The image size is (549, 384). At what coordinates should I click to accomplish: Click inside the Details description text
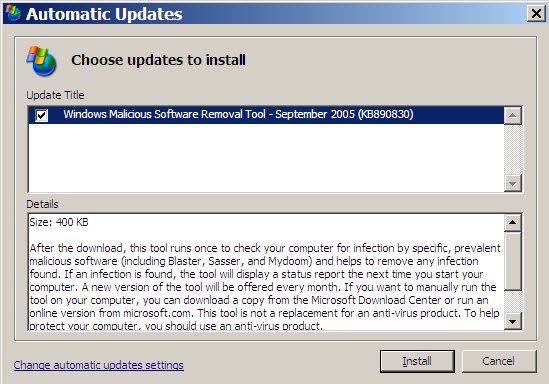pyautogui.click(x=265, y=287)
